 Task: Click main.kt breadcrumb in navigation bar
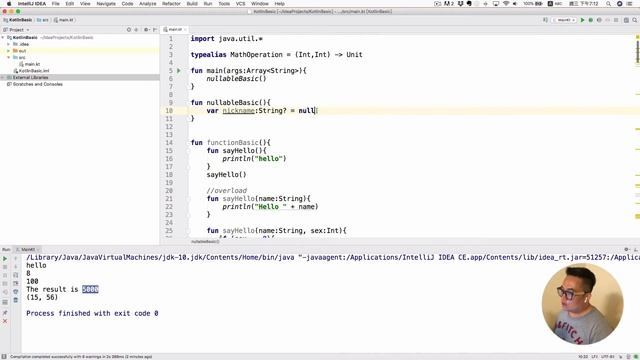(64, 20)
